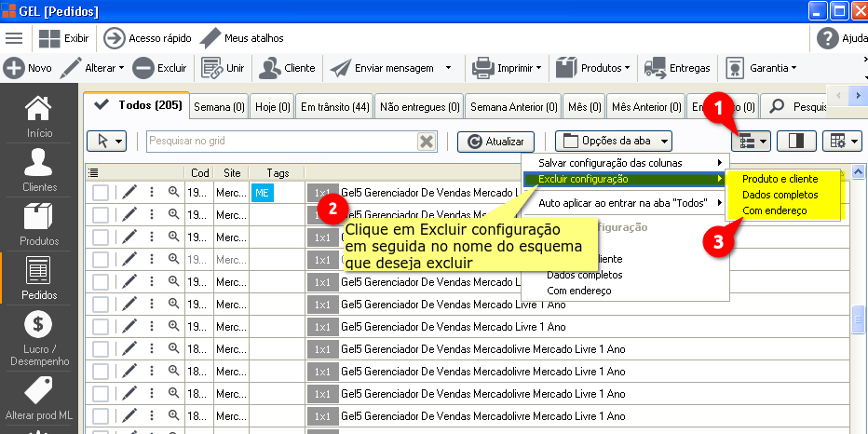Switch to the Todos (205) tab
This screenshot has height=434, width=868.
[x=137, y=105]
